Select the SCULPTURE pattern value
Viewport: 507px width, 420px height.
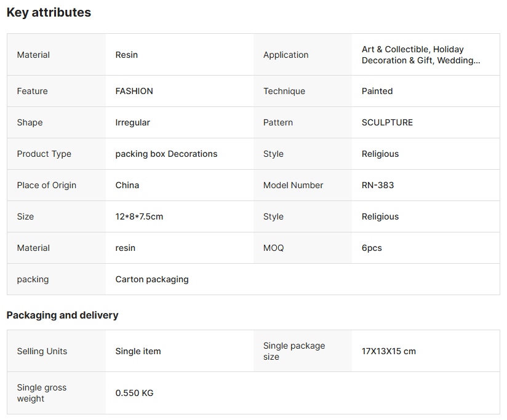387,122
